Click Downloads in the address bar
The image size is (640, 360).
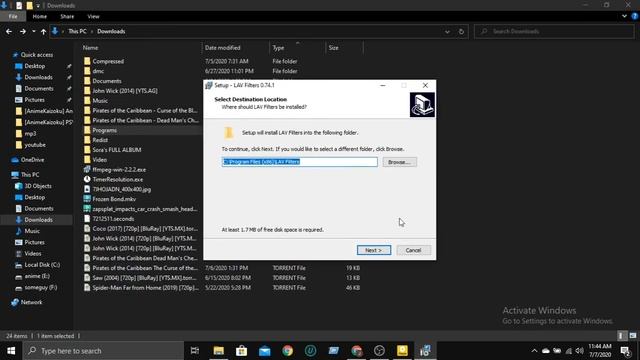coord(111,31)
